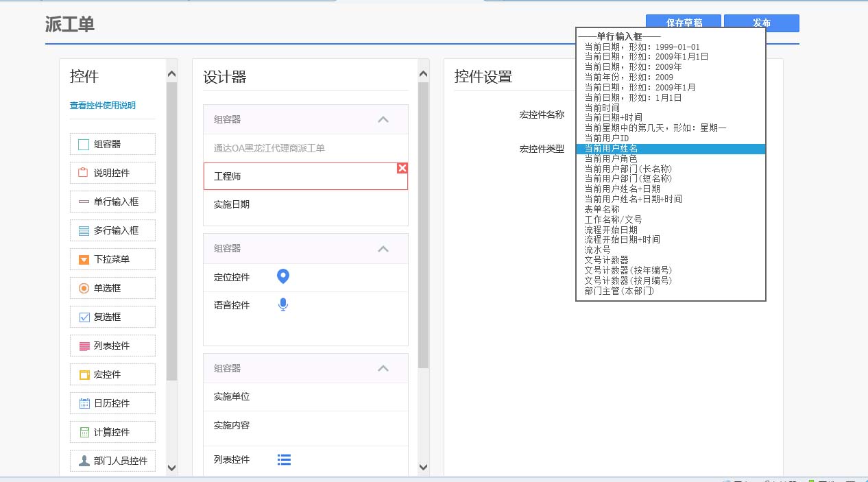
Task: Click the 保存草稿 button
Action: point(683,23)
